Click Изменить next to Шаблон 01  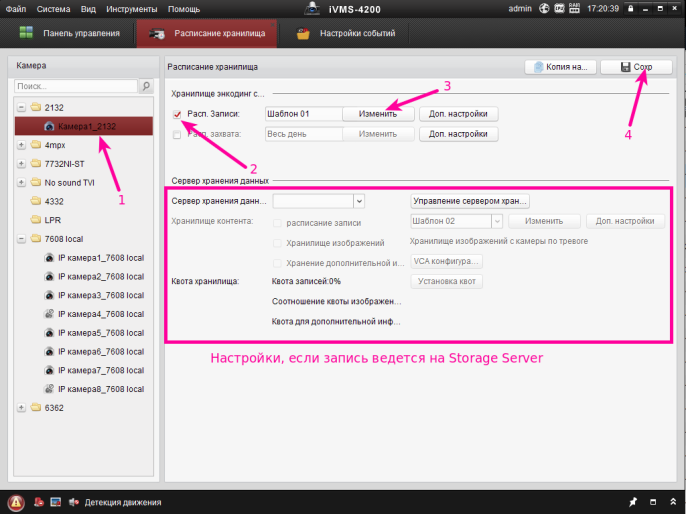click(378, 114)
